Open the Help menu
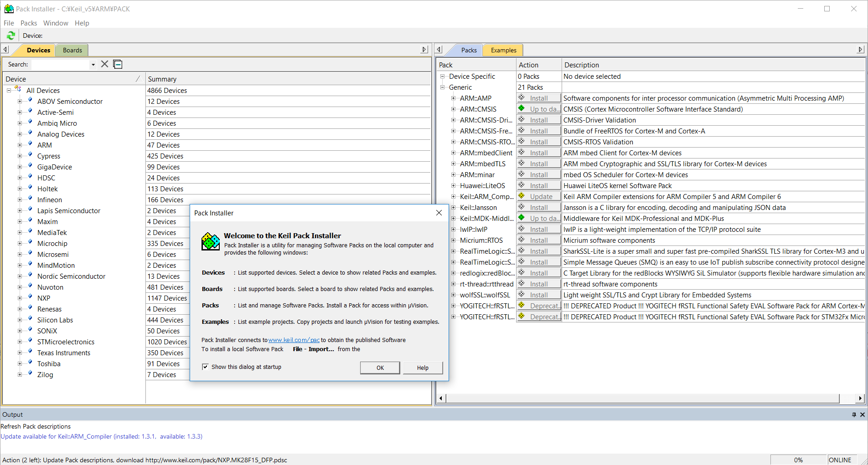 82,23
